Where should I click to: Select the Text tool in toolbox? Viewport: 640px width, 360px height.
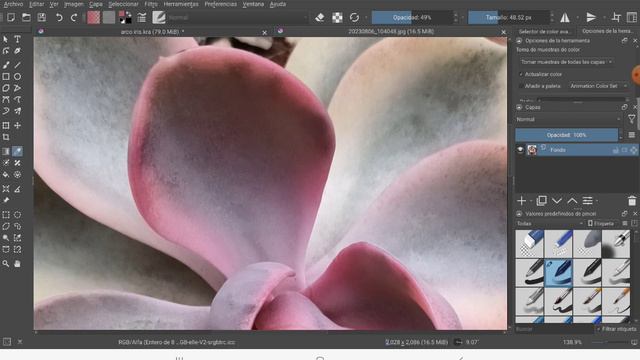18,39
